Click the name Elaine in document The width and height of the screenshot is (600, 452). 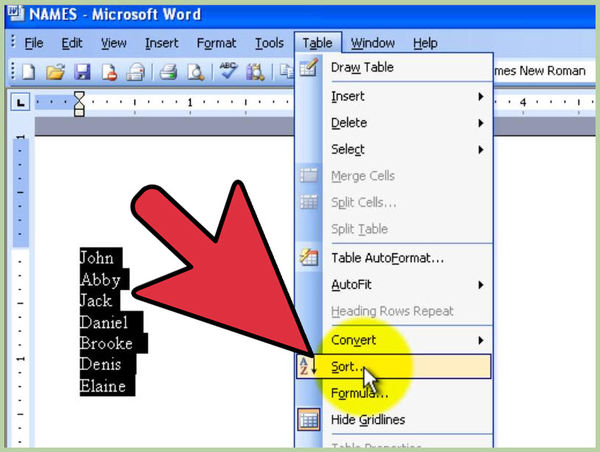click(x=103, y=385)
